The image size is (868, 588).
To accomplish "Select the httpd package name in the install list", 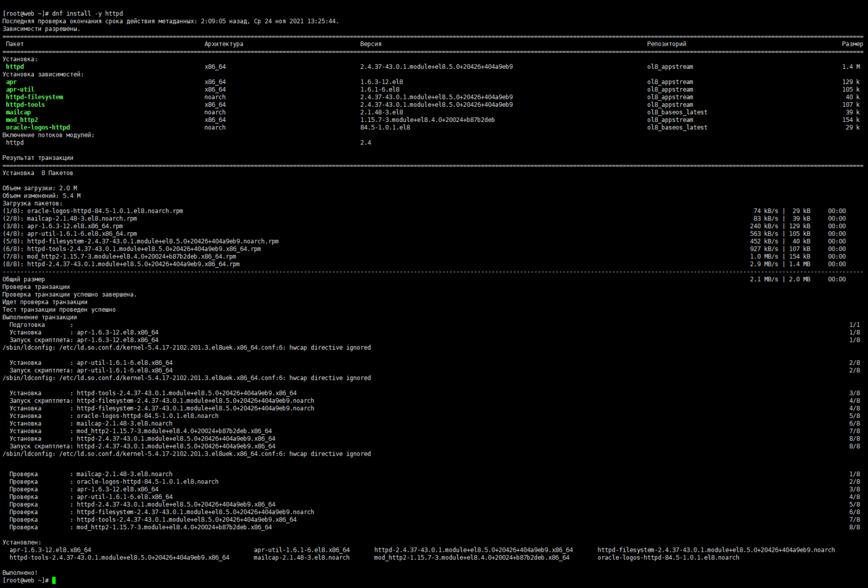I will click(x=14, y=66).
